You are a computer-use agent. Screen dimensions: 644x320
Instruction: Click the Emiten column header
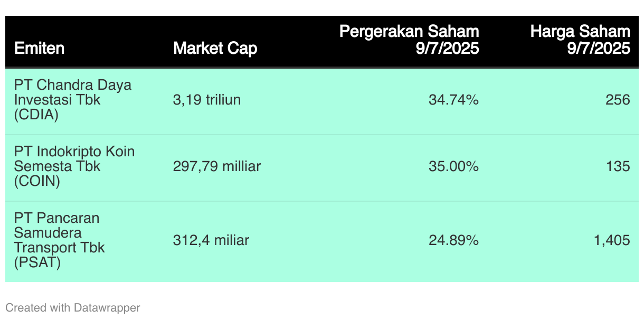(x=39, y=49)
